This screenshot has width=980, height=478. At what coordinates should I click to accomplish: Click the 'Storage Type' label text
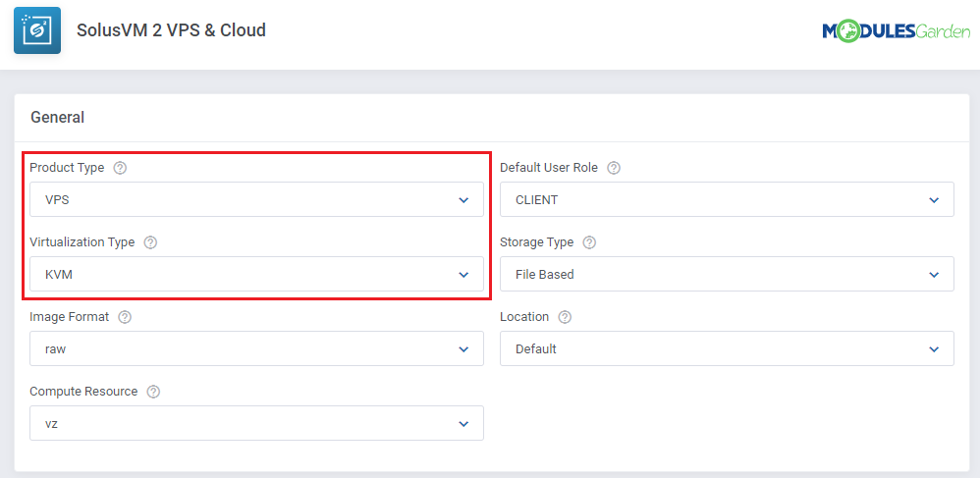point(537,242)
